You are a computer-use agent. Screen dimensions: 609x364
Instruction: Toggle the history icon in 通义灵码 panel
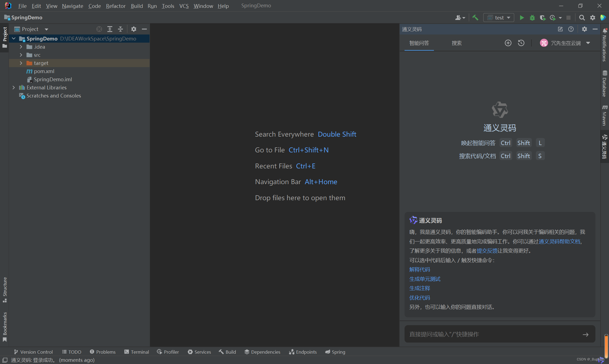[521, 43]
